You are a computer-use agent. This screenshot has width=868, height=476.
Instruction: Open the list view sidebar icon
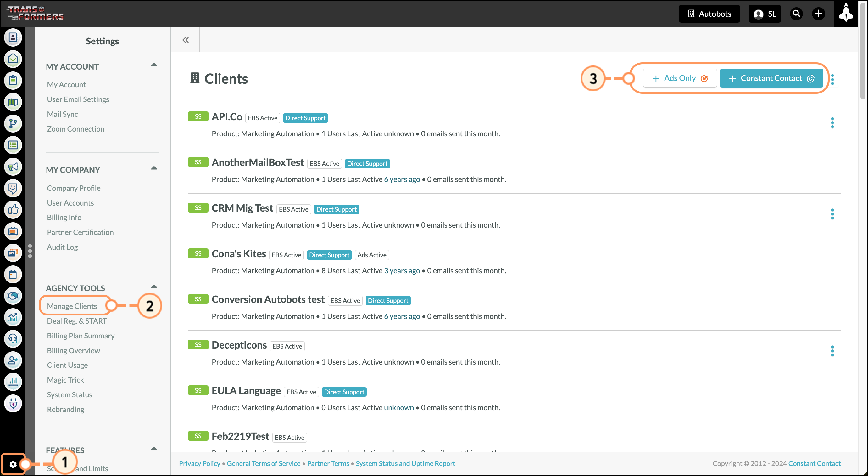point(13,145)
